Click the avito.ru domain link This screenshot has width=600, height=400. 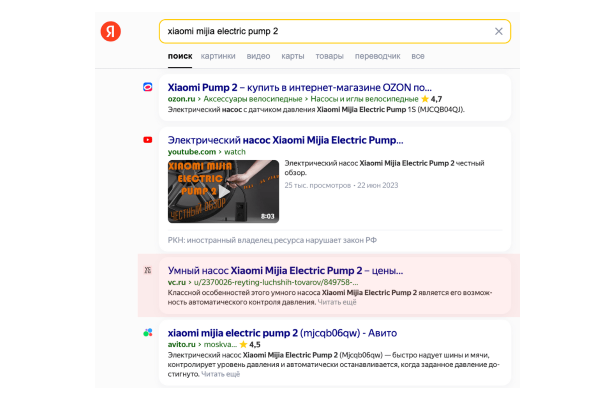tap(181, 344)
